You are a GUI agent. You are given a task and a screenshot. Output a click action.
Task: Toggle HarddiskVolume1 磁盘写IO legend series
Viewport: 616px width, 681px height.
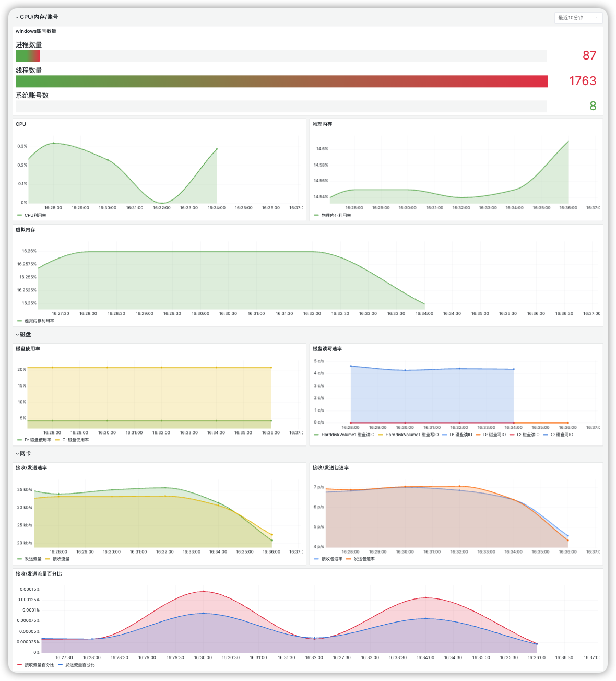pos(408,435)
